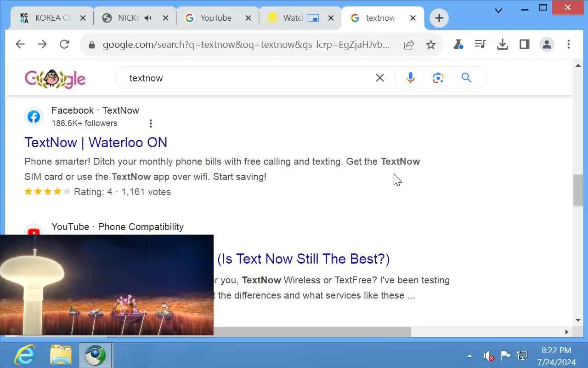This screenshot has height=368, width=588.
Task: Open the media control icon
Action: (x=480, y=44)
